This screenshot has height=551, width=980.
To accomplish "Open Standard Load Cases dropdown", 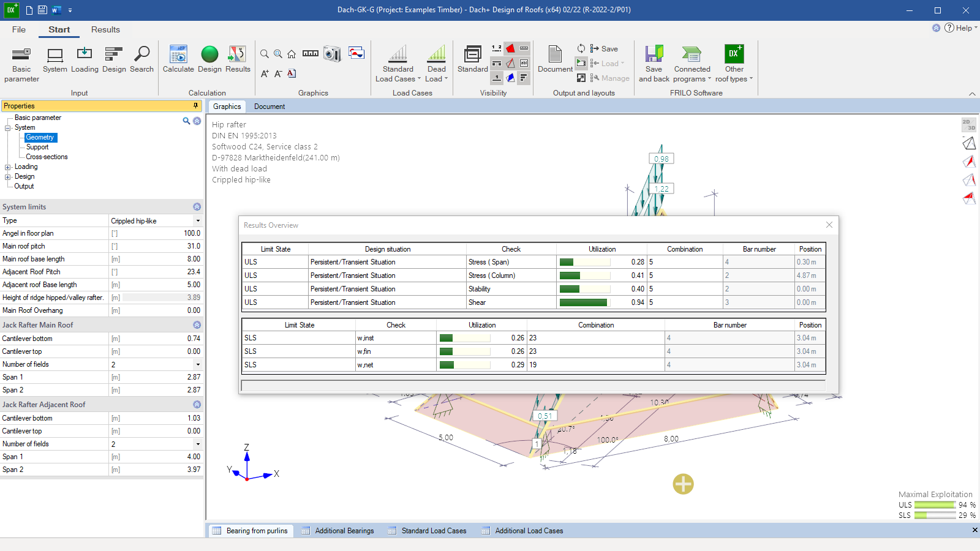I will [398, 64].
